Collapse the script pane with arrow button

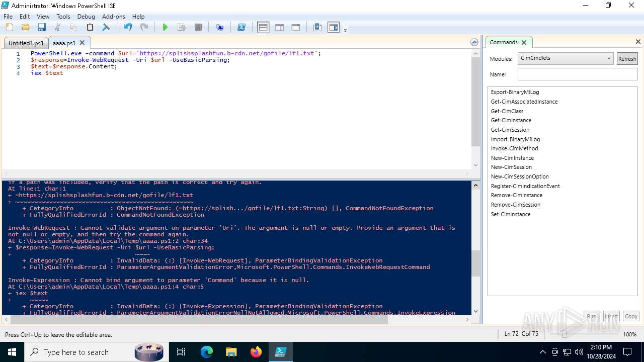click(474, 42)
